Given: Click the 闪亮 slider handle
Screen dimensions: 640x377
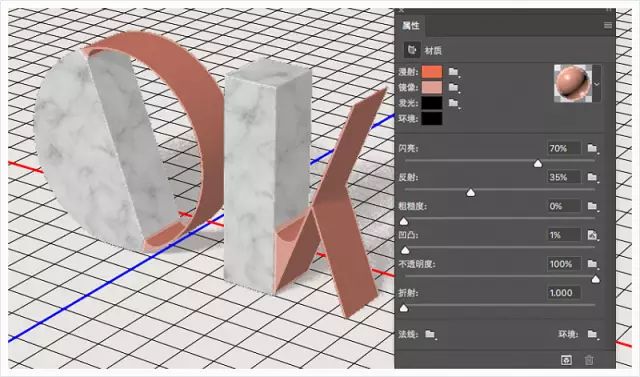Looking at the screenshot, I should 538,163.
